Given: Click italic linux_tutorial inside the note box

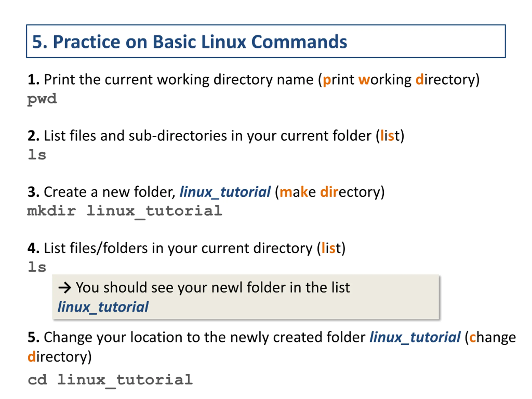Looking at the screenshot, I should (x=103, y=307).
